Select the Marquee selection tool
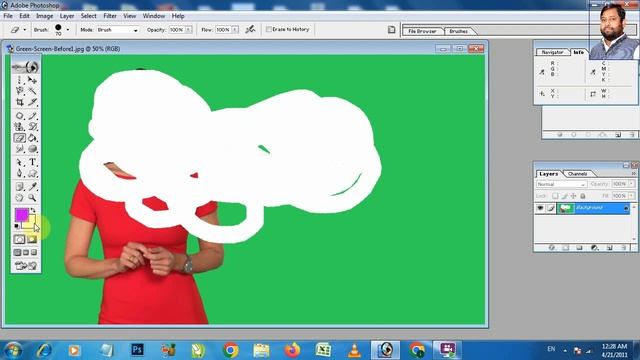 click(20, 80)
